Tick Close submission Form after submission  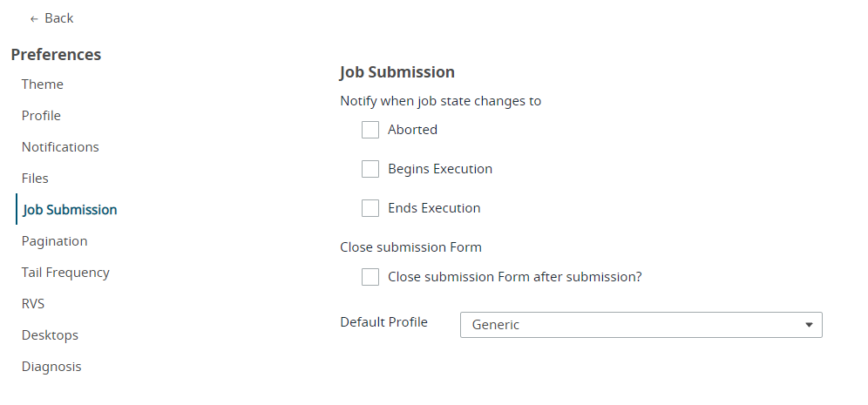pyautogui.click(x=370, y=277)
